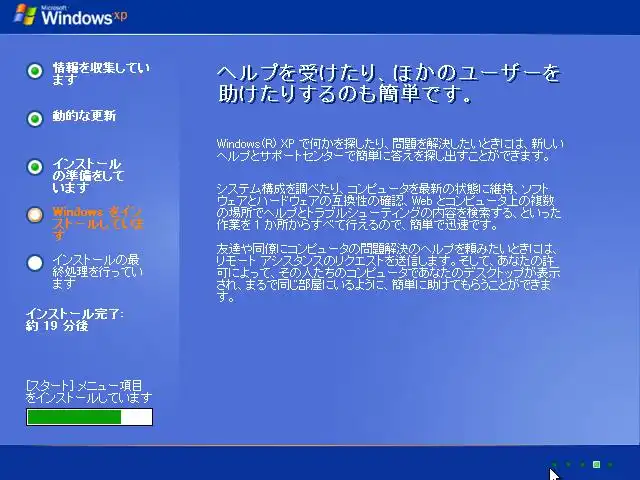
Task: Click the heading ヘルプを受けたり、ほかのユーザーを助けたりするのも簡単です。
Action: [389, 83]
